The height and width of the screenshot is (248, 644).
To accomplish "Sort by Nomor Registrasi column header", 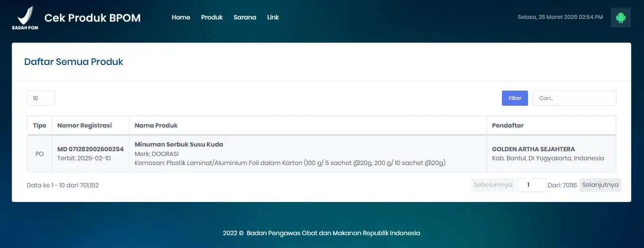I will (x=85, y=126).
